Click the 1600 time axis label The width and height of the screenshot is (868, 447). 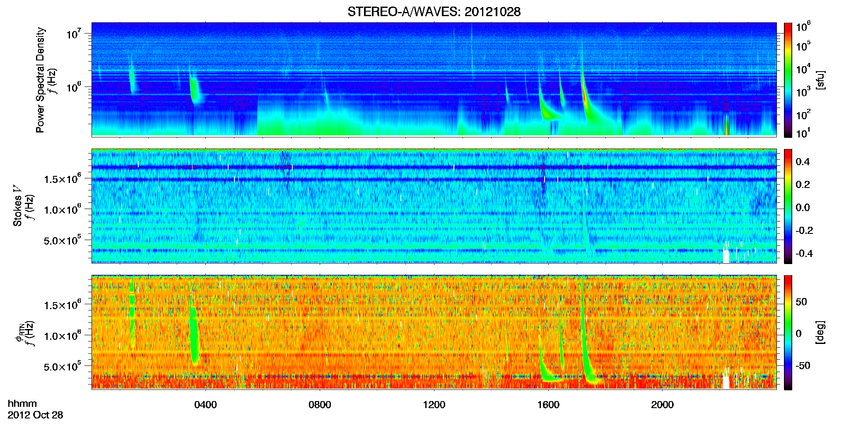548,405
